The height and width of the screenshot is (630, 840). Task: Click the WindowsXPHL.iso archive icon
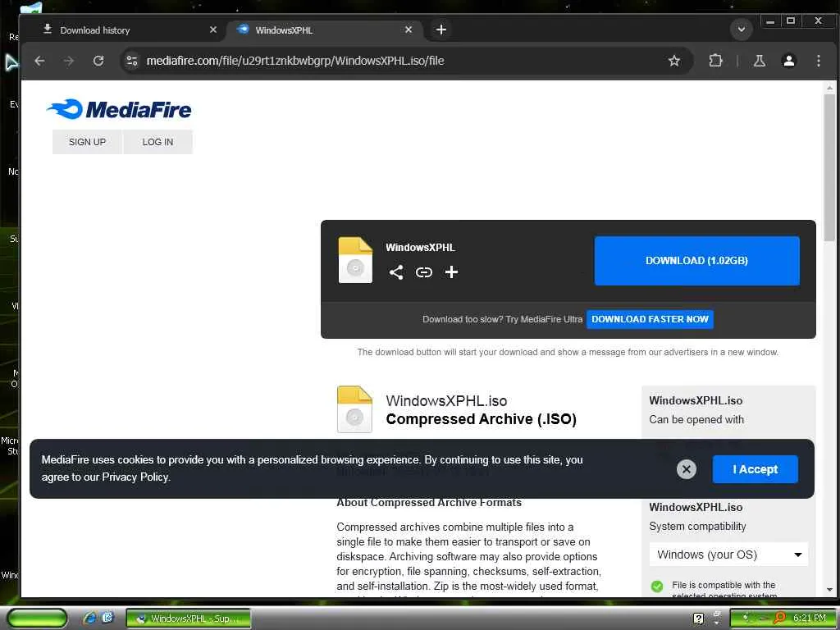(x=354, y=409)
